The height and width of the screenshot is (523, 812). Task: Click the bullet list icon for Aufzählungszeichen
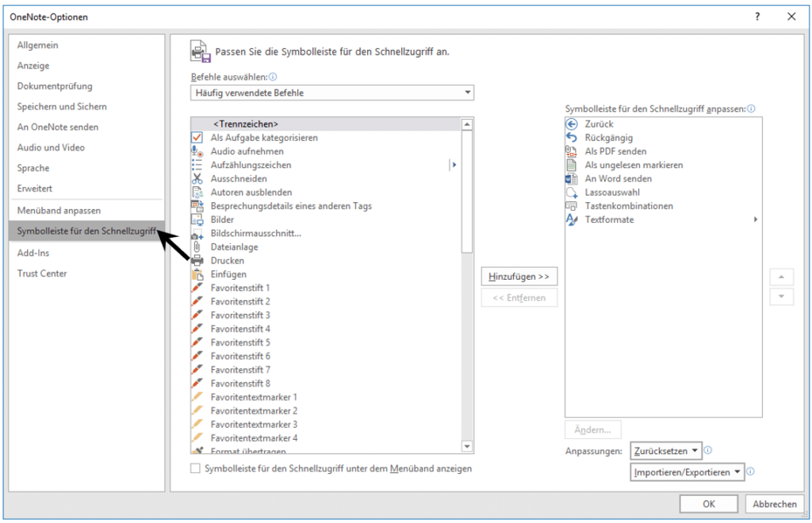point(197,165)
